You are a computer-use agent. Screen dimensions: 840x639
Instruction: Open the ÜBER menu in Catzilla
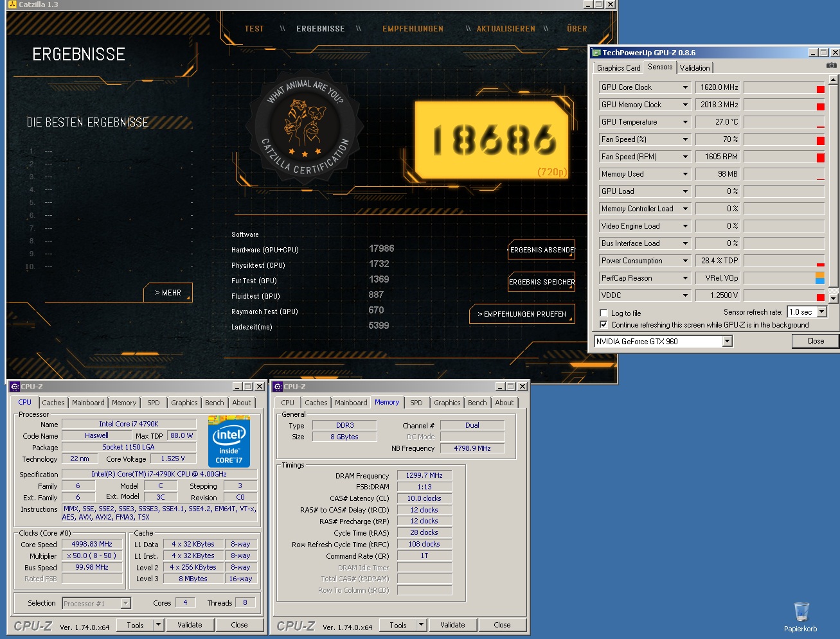pos(577,29)
